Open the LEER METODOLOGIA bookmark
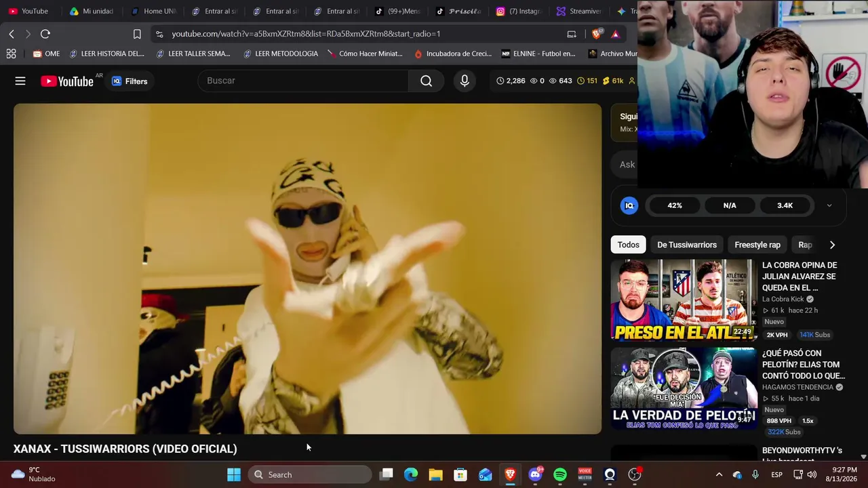Screen dimensions: 868x488 click(x=280, y=54)
